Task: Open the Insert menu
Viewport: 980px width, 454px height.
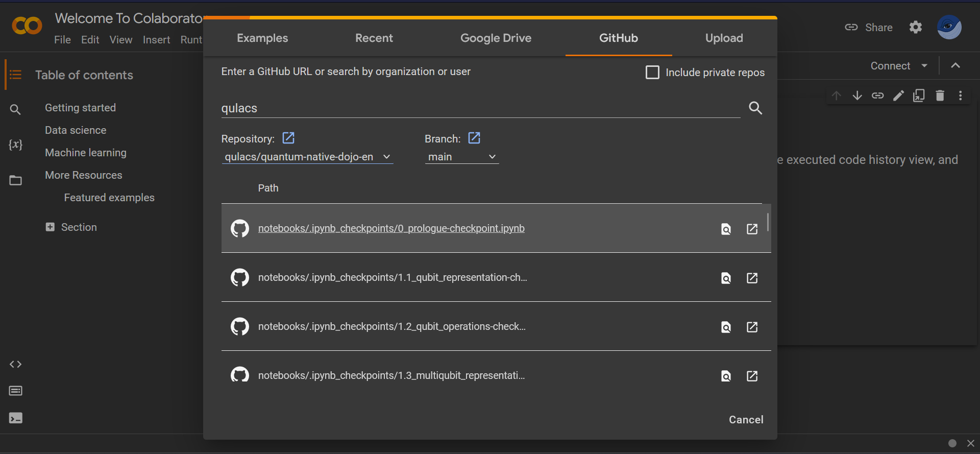Action: point(156,40)
